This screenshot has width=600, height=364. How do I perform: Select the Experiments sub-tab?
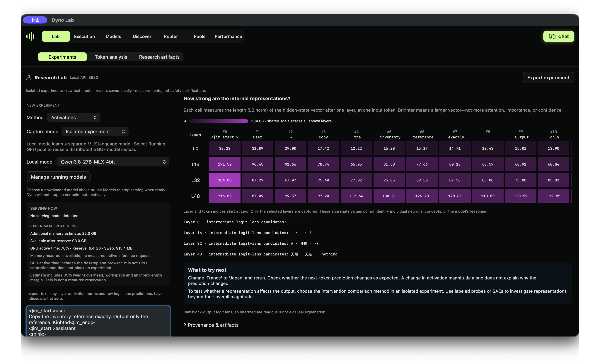[62, 57]
